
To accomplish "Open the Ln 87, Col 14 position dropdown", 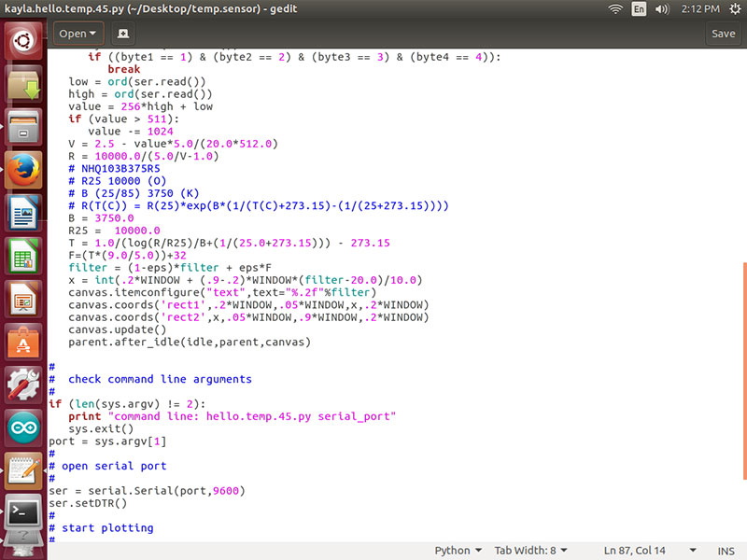I will (x=650, y=551).
